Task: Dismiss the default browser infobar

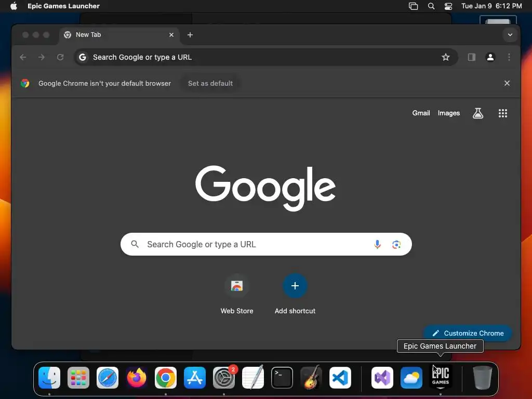Action: coord(507,83)
